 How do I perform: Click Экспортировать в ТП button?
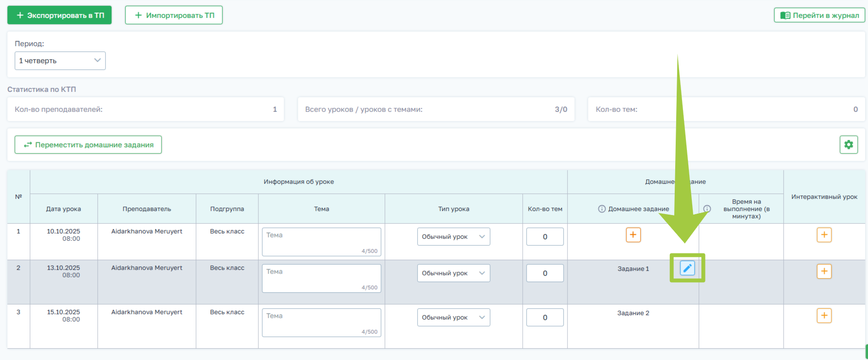pyautogui.click(x=59, y=15)
